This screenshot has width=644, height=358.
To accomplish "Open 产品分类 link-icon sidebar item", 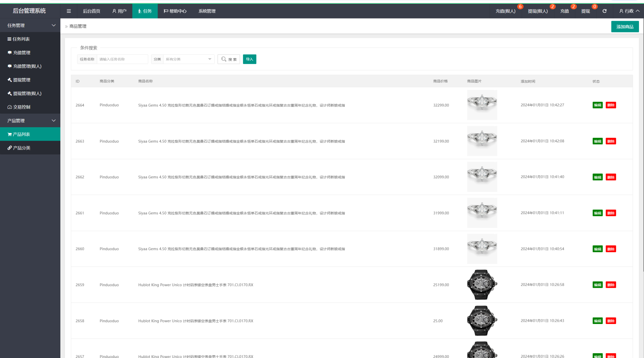I will (x=22, y=148).
